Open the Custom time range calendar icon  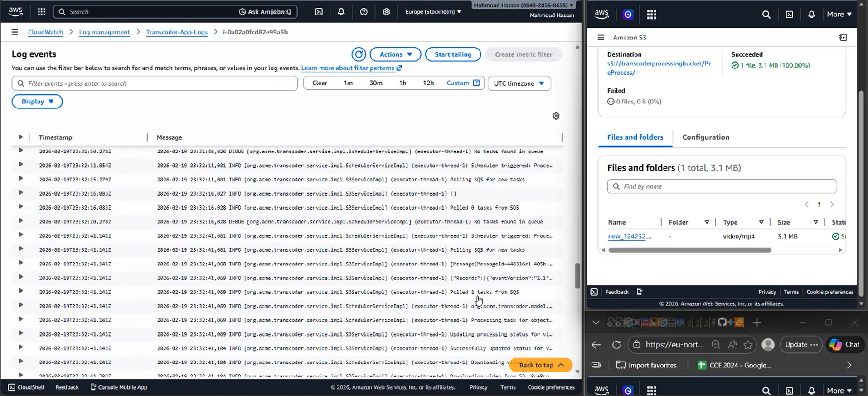(476, 83)
